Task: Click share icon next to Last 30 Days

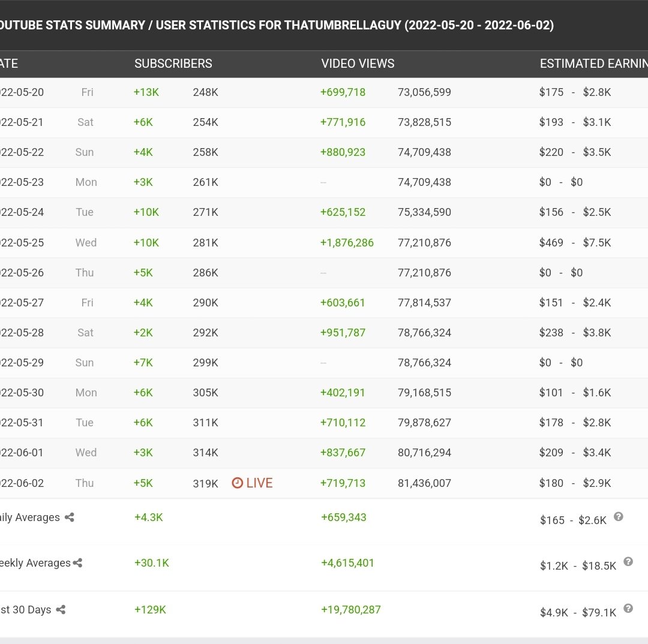Action: coord(61,609)
